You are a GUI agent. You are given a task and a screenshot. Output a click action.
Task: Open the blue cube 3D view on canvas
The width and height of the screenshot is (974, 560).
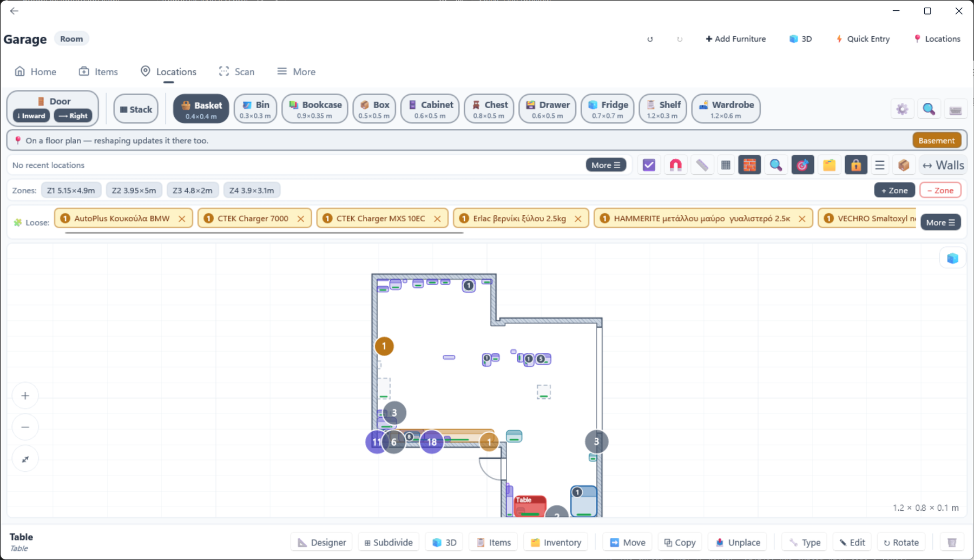pos(952,259)
